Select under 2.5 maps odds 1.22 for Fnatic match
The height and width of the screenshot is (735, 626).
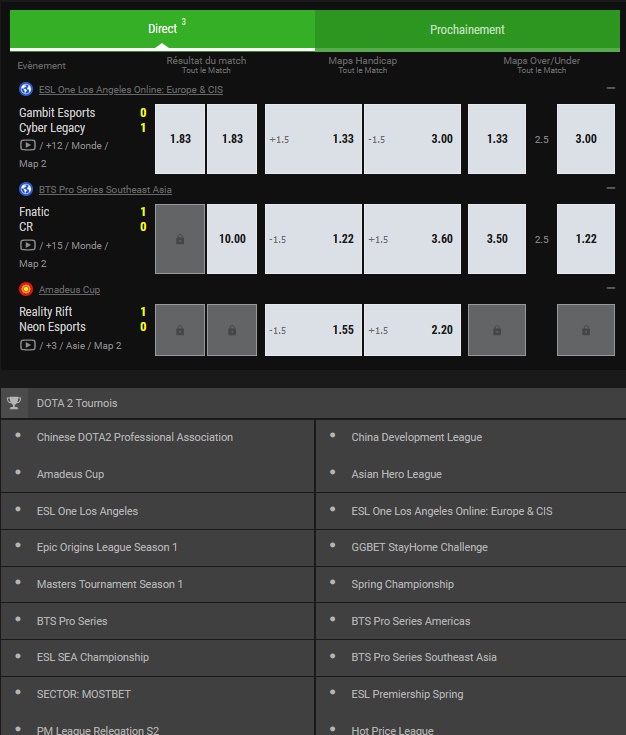(x=586, y=239)
